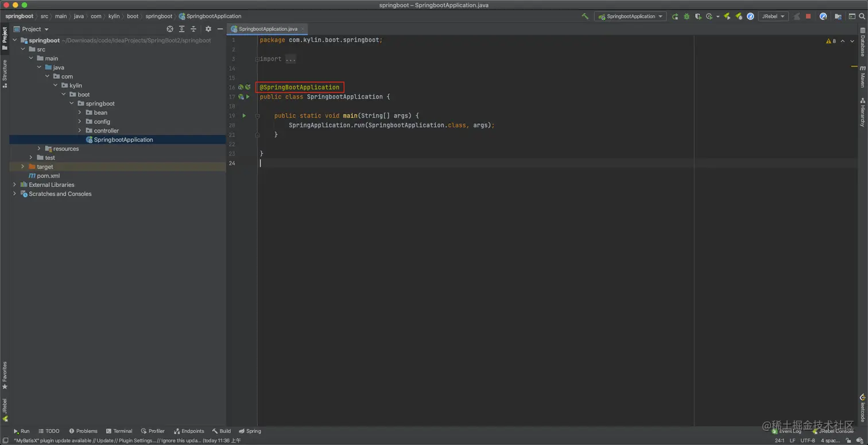Expand the resources folder arrow
Viewport: 868px width, 445px height.
(x=39, y=149)
